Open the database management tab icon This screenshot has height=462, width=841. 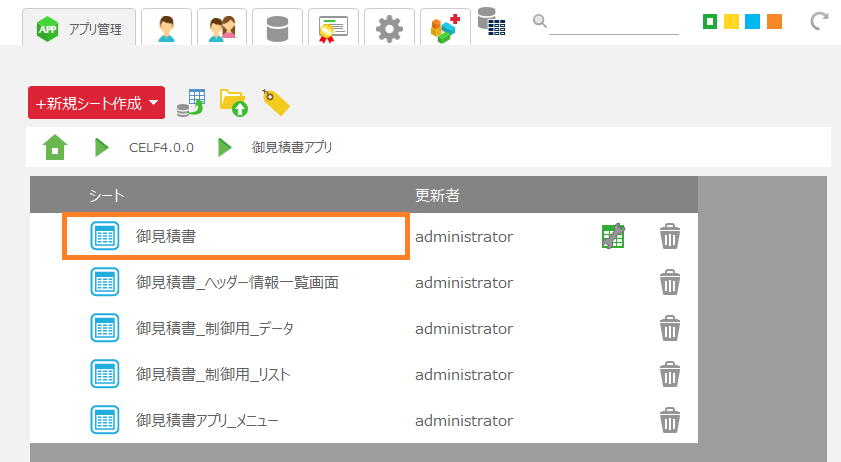tap(277, 28)
